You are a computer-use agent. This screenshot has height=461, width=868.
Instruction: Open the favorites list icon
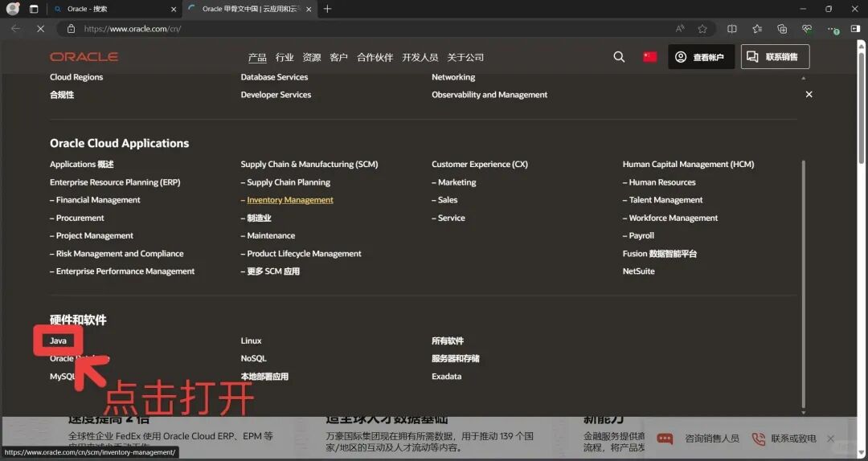pos(757,29)
